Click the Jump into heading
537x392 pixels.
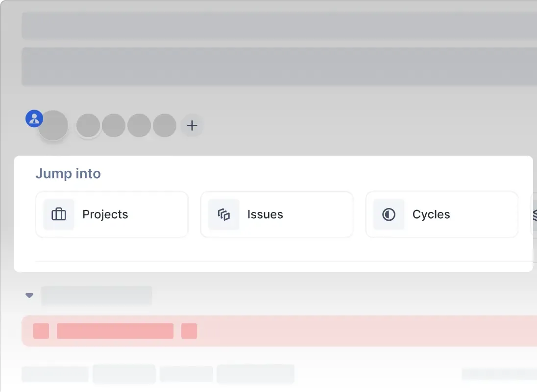(68, 174)
